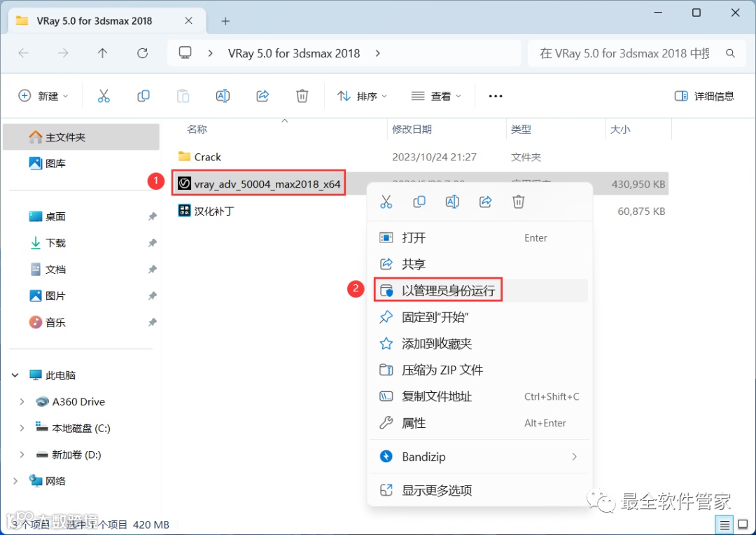Choose Pin to Start

point(481,317)
